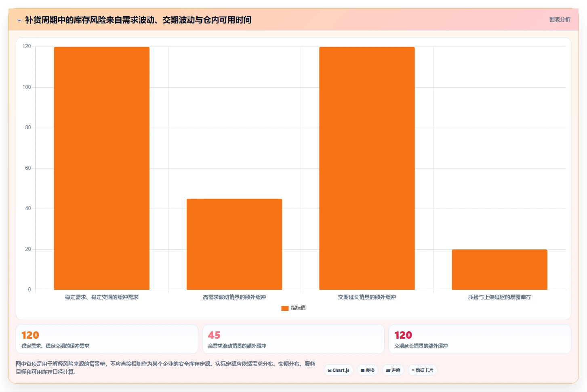Viewport: 587px width, 392px height.
Task: Click the bar for 稳定需求、稳定交期的缓冲需求
Action: click(102, 168)
